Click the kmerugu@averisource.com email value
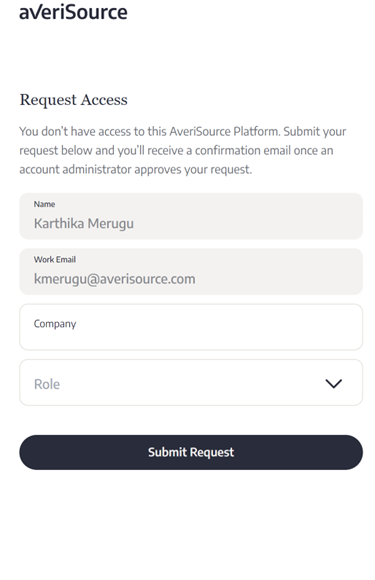The width and height of the screenshot is (375, 580). pos(115,279)
